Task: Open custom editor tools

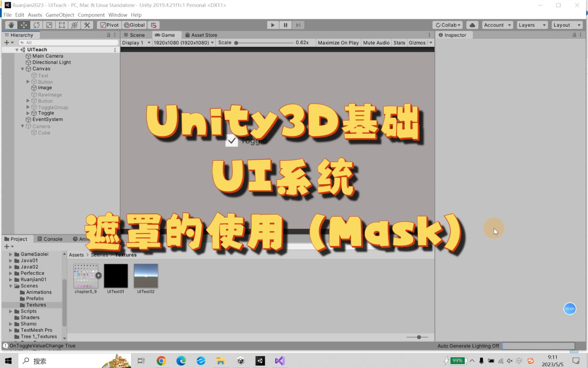Action: [x=87, y=25]
